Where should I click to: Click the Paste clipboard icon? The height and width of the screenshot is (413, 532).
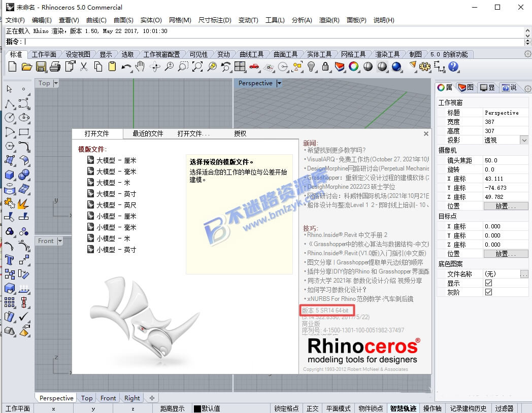112,66
